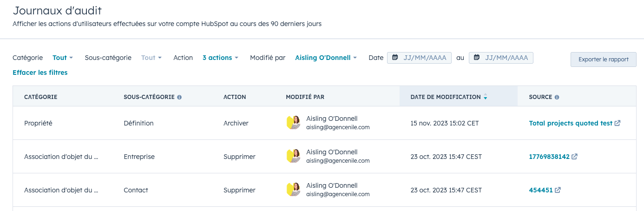Expand the 3 actions filter dropdown
The width and height of the screenshot is (644, 211).
[220, 58]
